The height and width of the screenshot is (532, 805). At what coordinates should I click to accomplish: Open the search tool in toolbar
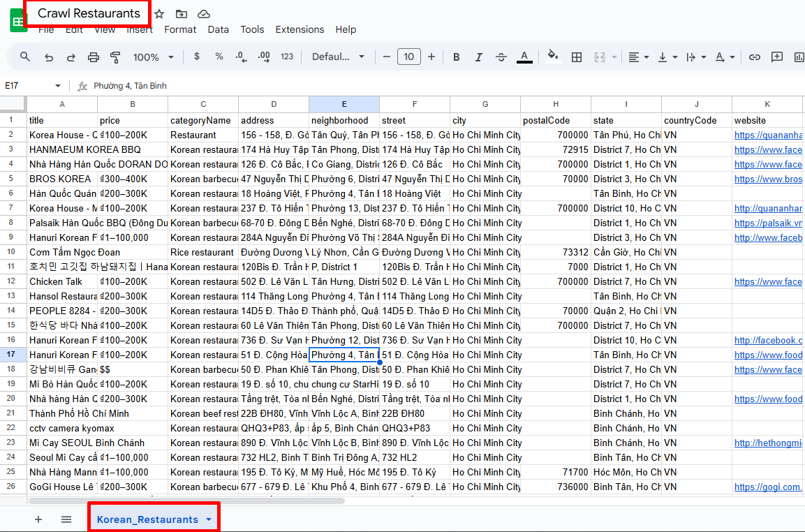coord(25,57)
